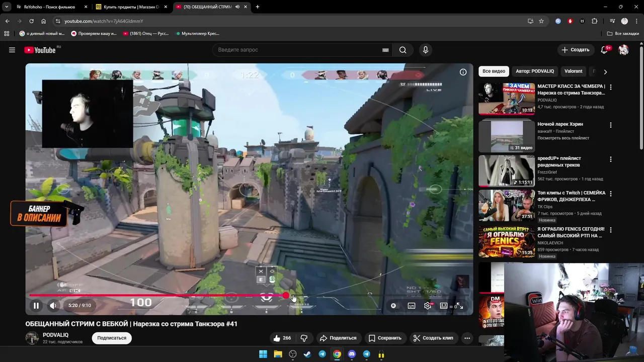
Task: Reload the page
Action: tap(31, 21)
